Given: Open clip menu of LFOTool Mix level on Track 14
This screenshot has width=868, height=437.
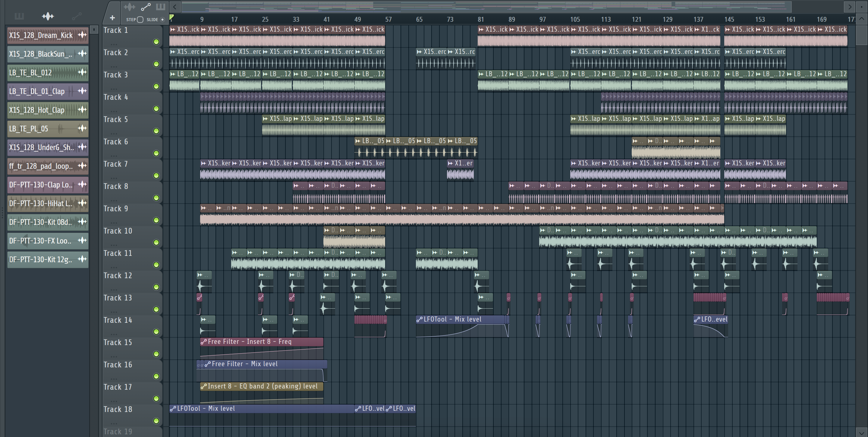Looking at the screenshot, I should 420,319.
